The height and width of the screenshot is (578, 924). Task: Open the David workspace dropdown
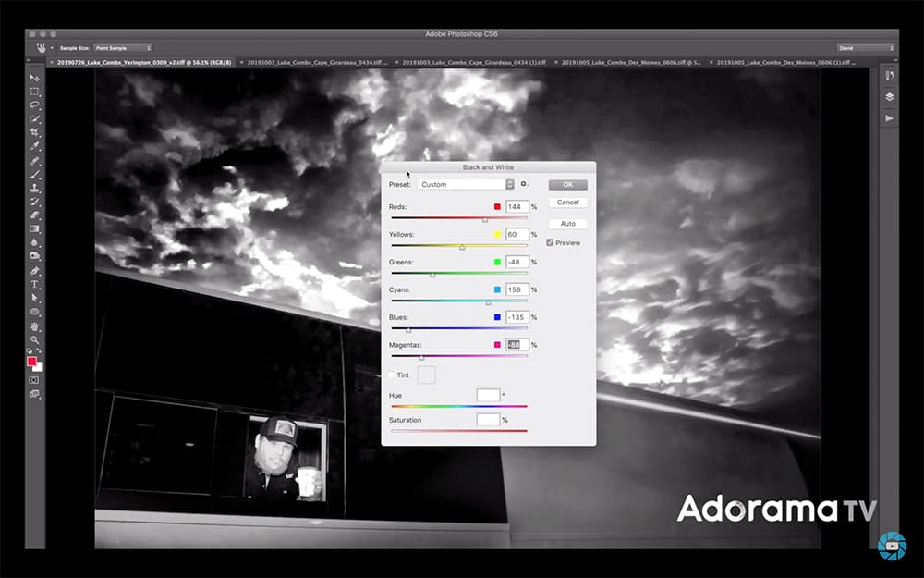(x=865, y=47)
